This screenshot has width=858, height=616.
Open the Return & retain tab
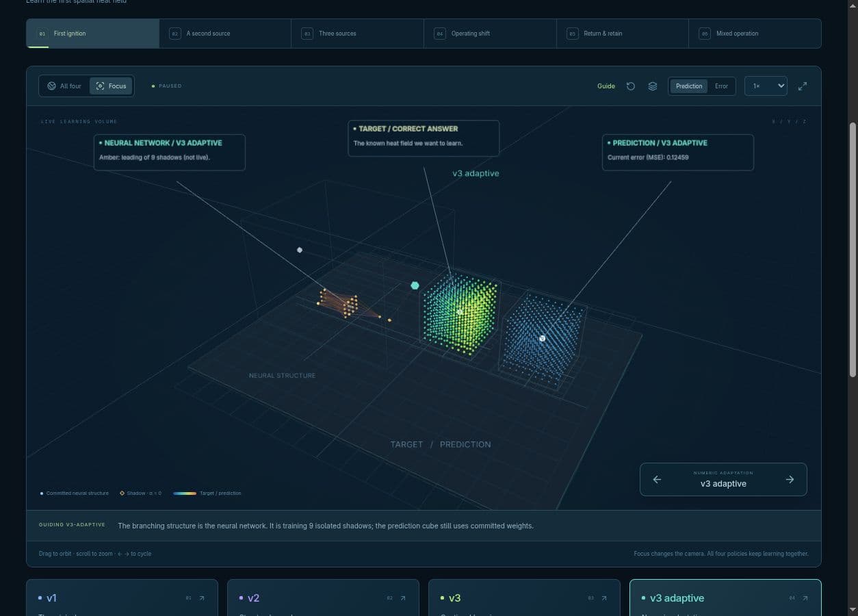click(x=623, y=34)
